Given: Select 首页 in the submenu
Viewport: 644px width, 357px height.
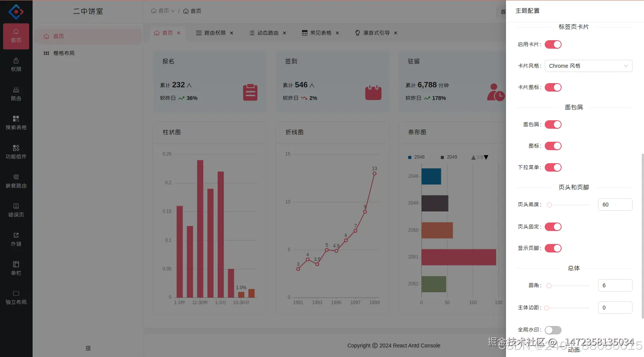Looking at the screenshot, I should pyautogui.click(x=88, y=36).
